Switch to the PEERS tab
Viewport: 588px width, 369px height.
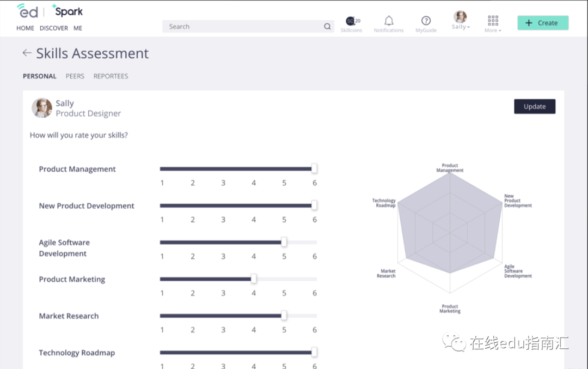[x=75, y=76]
